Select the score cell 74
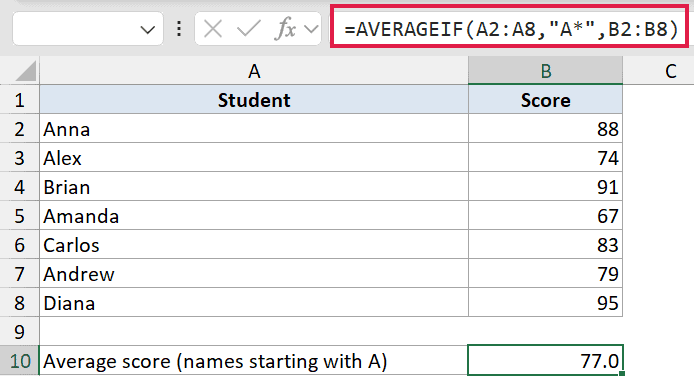The height and width of the screenshot is (376, 694). [545, 158]
